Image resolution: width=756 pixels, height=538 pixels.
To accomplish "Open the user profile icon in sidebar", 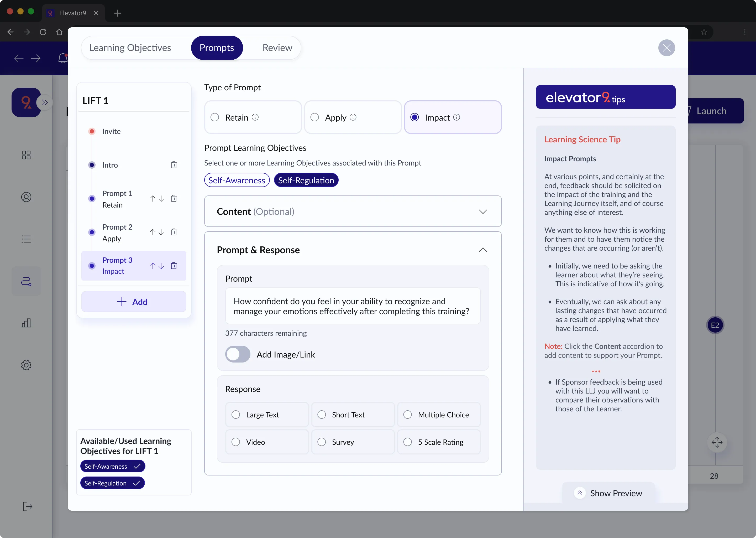I will tap(26, 197).
